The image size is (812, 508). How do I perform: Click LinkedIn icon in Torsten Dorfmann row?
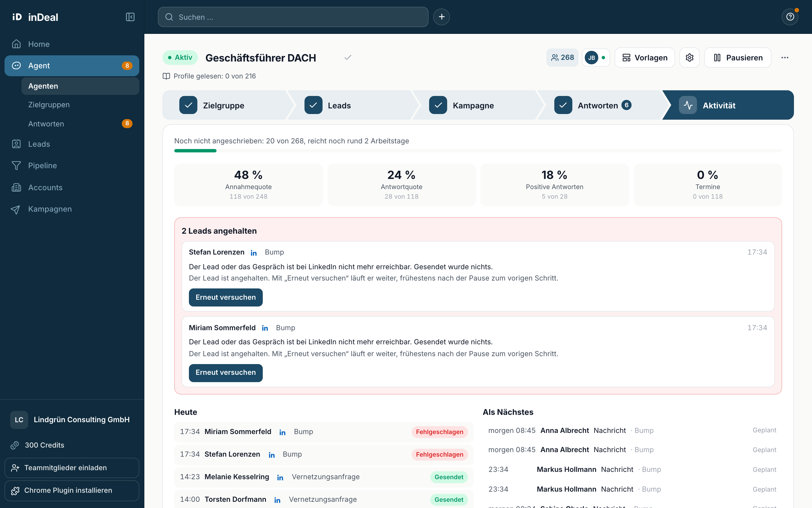click(277, 500)
